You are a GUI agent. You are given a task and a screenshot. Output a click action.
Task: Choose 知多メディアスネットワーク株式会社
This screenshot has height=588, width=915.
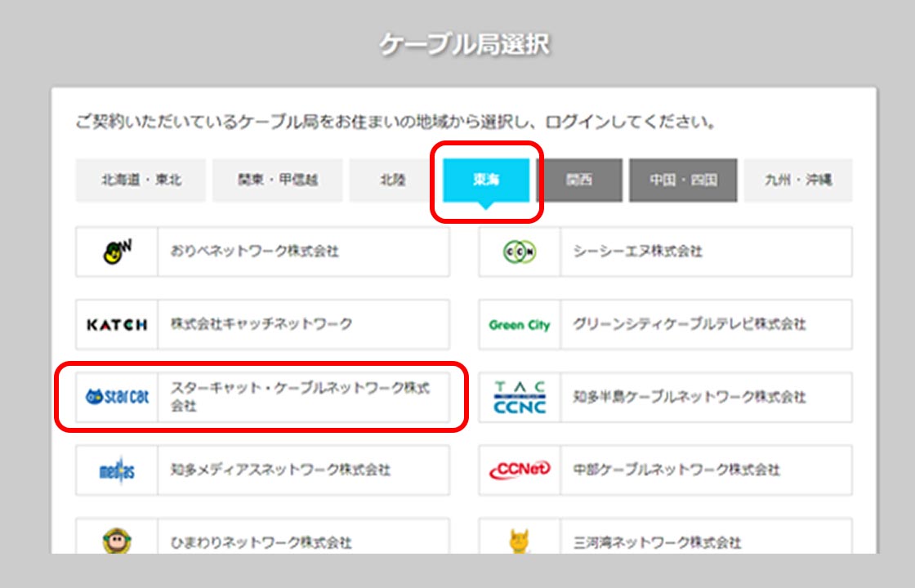(x=262, y=470)
